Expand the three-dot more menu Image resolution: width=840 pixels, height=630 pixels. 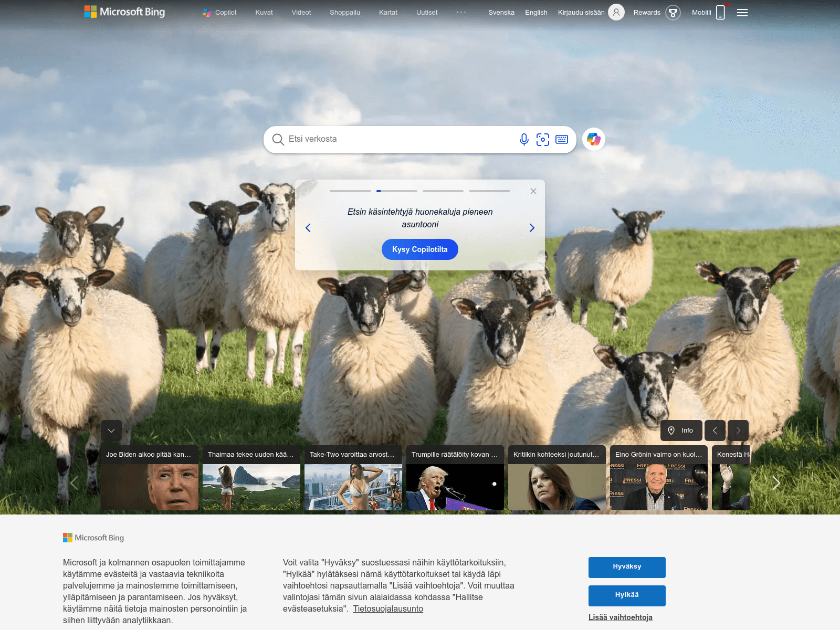click(x=461, y=12)
